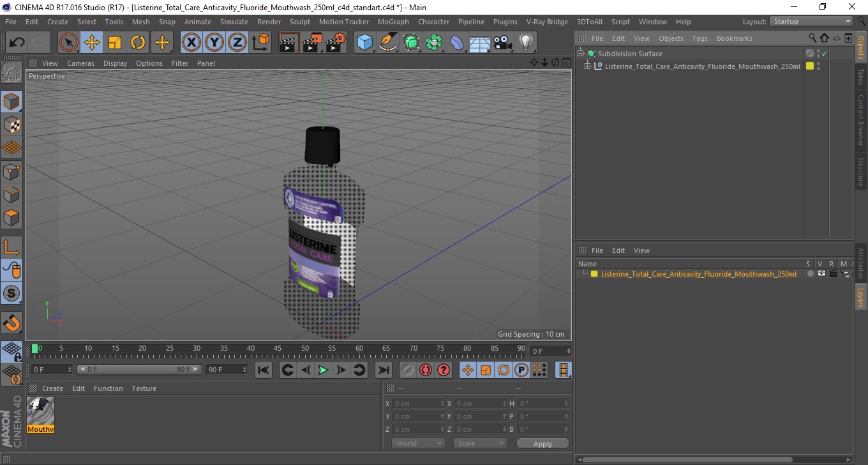
Task: Toggle rotation keyframe recording
Action: [504, 370]
